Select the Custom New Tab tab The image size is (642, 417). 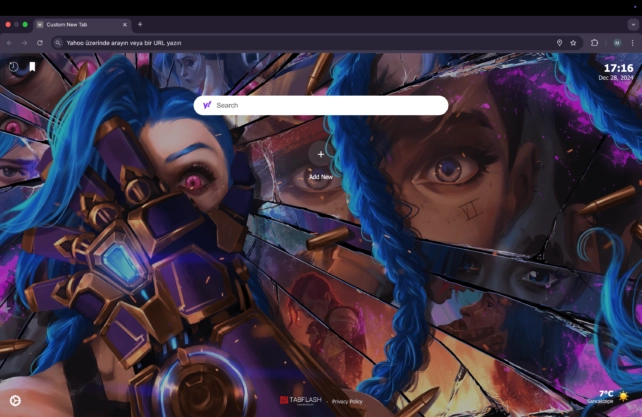click(82, 25)
